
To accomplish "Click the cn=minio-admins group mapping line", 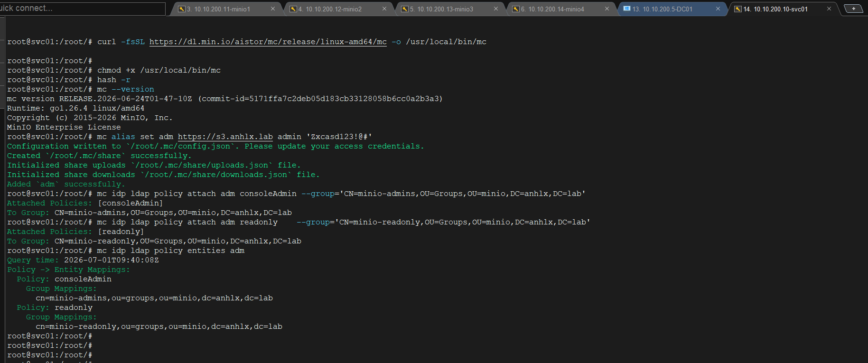I will (x=154, y=298).
